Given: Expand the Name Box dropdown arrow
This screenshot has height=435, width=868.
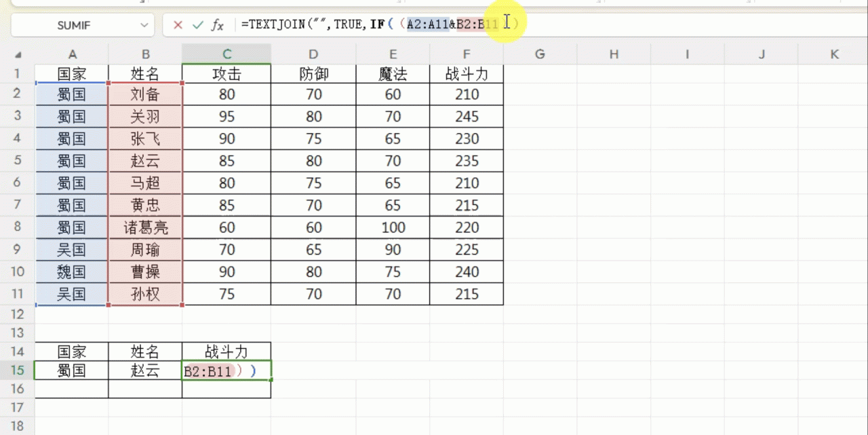Looking at the screenshot, I should click(x=143, y=25).
